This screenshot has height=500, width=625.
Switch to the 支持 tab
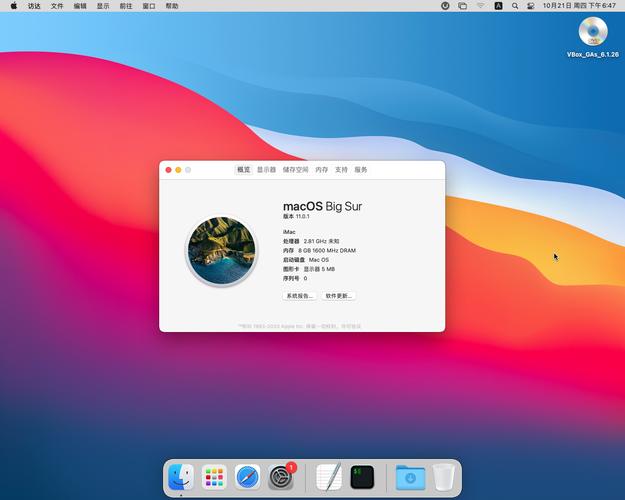341,170
